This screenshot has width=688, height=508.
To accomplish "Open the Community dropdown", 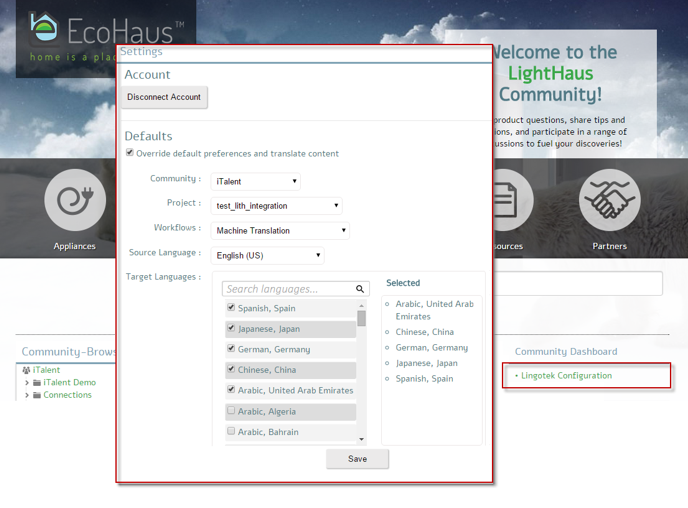I will pyautogui.click(x=256, y=182).
